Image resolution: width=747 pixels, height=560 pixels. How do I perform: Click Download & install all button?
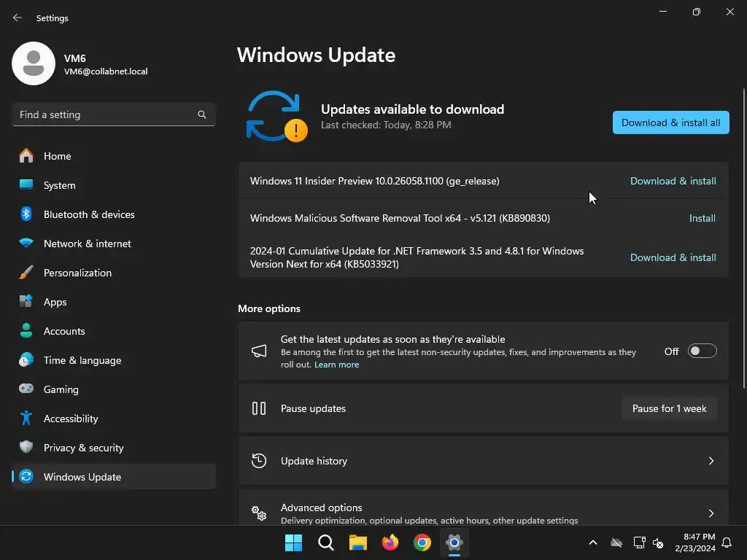pos(671,122)
